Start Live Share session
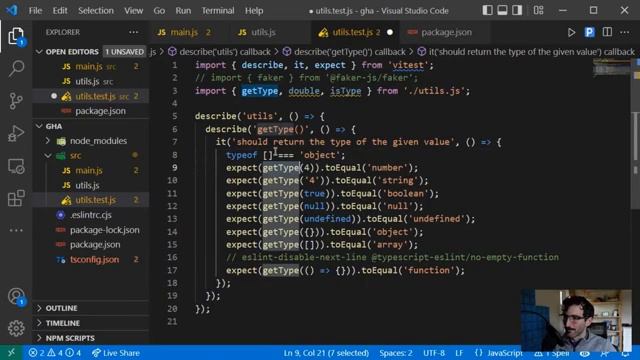 (116, 353)
